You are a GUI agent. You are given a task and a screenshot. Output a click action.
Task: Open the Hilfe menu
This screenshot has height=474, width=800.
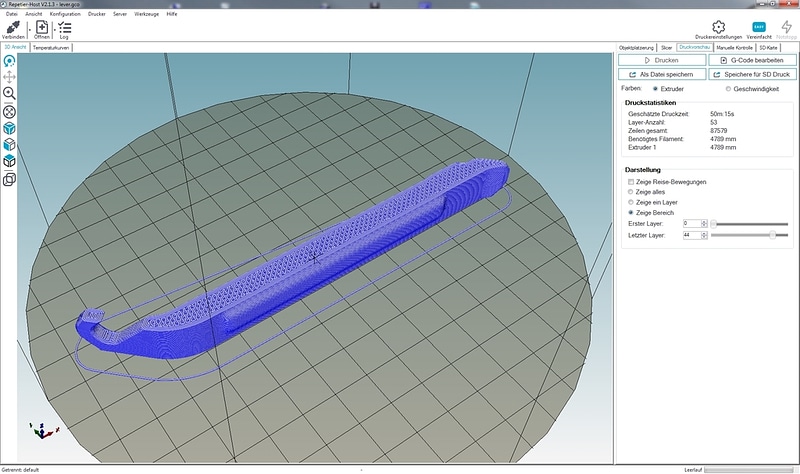coord(172,14)
